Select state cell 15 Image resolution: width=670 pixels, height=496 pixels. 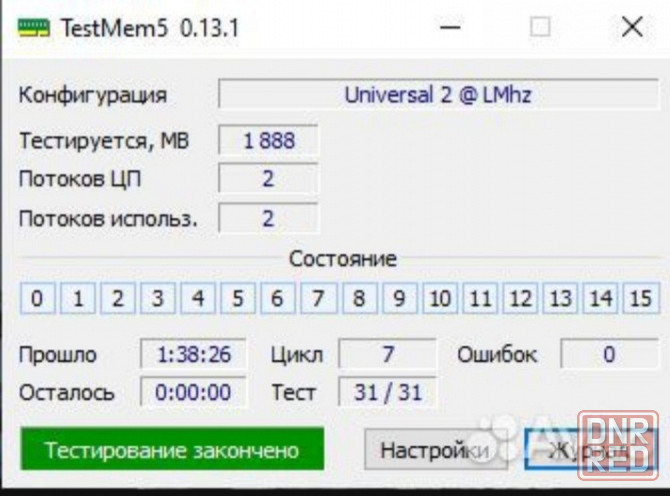pyautogui.click(x=640, y=298)
